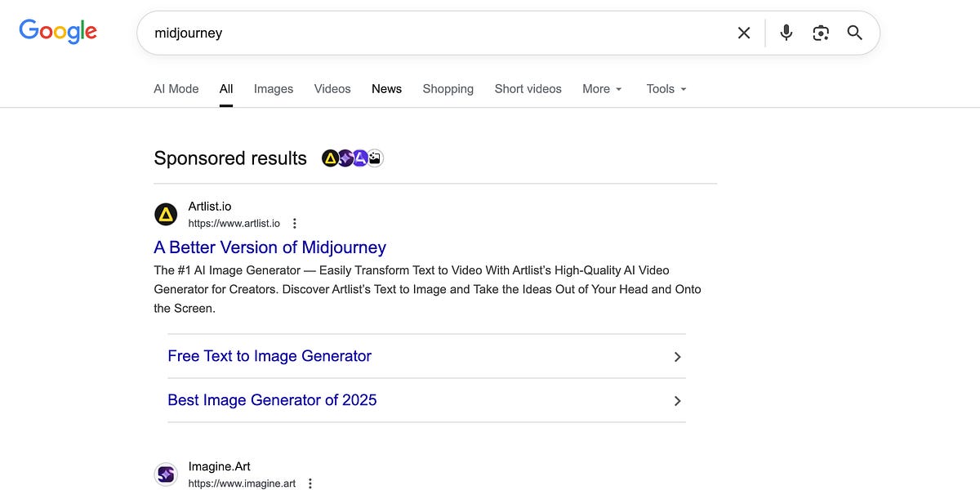This screenshot has height=490, width=980.
Task: Open A Better Version of Midjourney link
Action: pyautogui.click(x=270, y=247)
